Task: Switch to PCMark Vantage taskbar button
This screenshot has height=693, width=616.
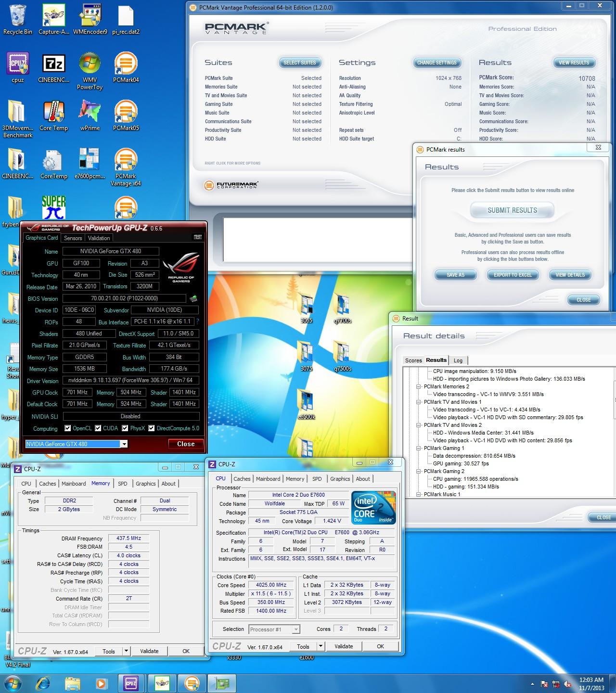Action: (192, 683)
